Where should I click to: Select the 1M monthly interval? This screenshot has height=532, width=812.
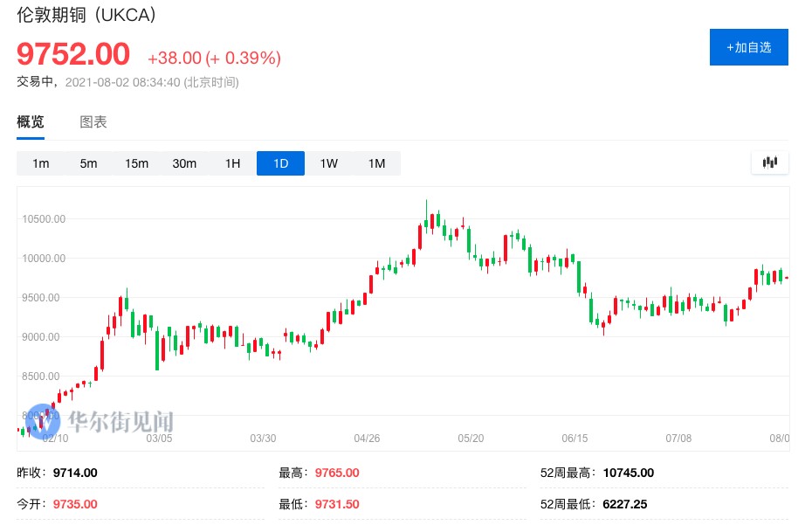coord(376,163)
